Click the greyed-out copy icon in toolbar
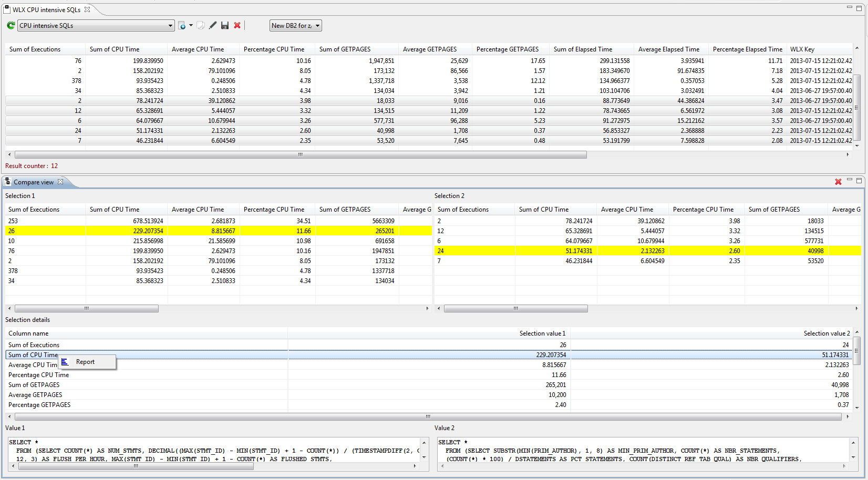Viewport: 868px width, 480px height. [201, 25]
